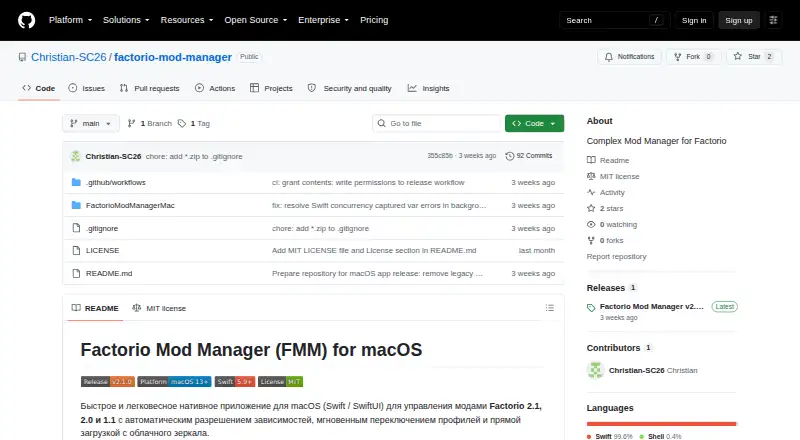Open the main branch selector

(91, 124)
